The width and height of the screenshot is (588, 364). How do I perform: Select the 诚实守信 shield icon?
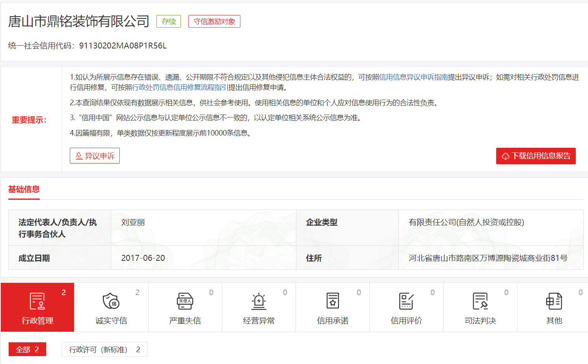tap(111, 301)
